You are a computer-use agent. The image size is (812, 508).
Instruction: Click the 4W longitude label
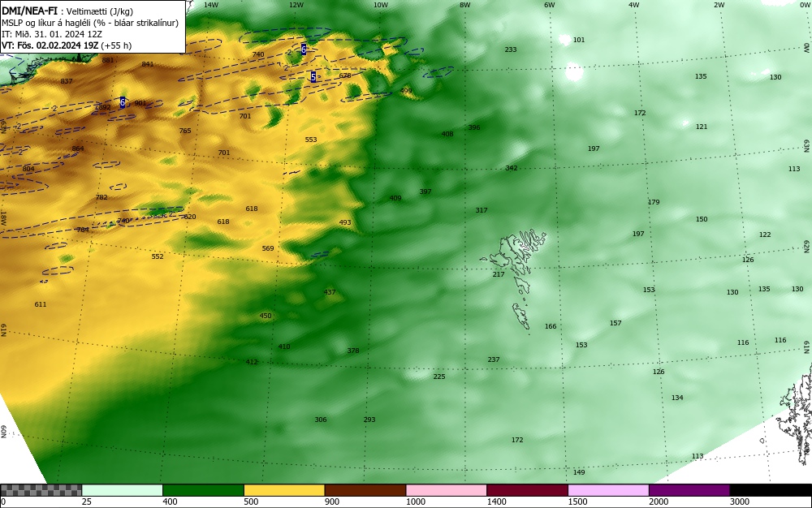[x=634, y=5]
